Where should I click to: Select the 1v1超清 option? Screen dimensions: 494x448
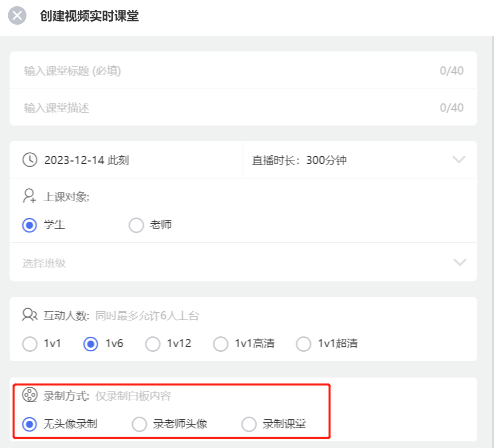tap(304, 344)
